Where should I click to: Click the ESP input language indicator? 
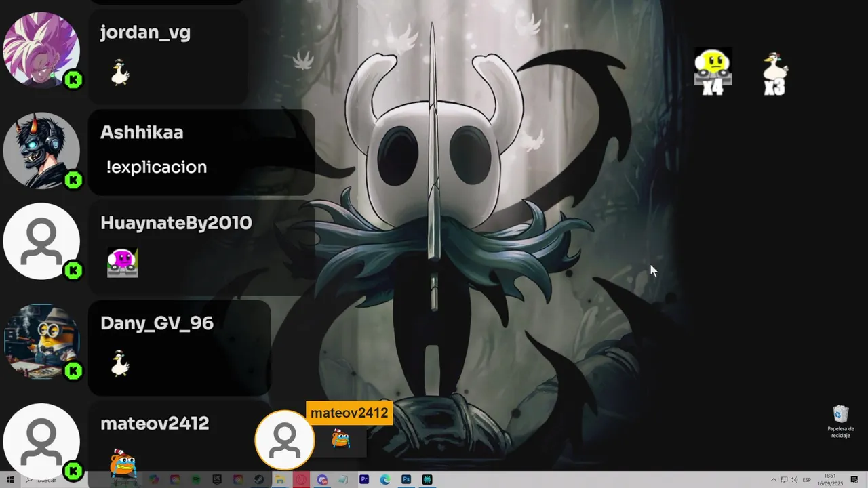pyautogui.click(x=807, y=480)
